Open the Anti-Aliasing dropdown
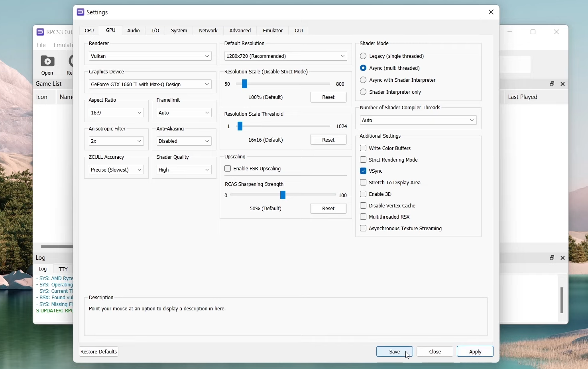Viewport: 588px width, 369px height. [x=184, y=141]
